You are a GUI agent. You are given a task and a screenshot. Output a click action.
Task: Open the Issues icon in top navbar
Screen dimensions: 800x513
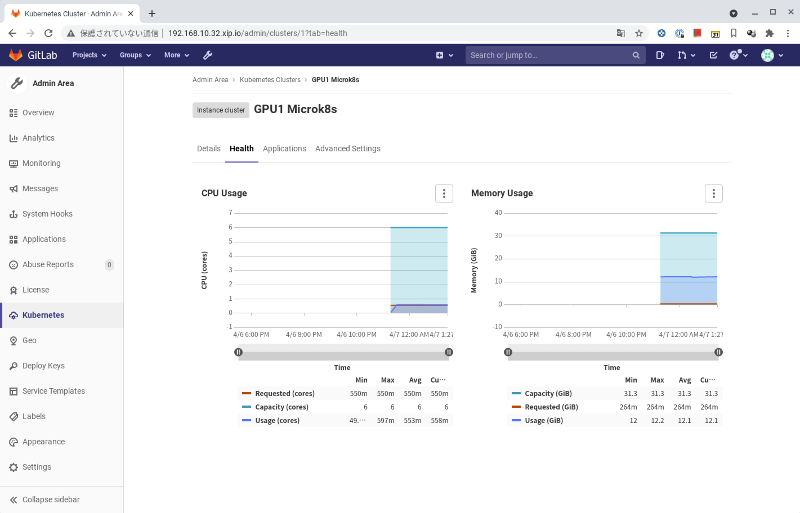[x=660, y=55]
